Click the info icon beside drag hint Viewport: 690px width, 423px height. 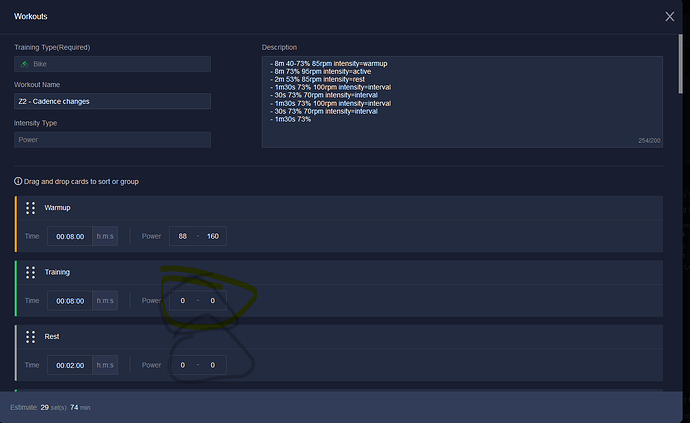coord(18,181)
